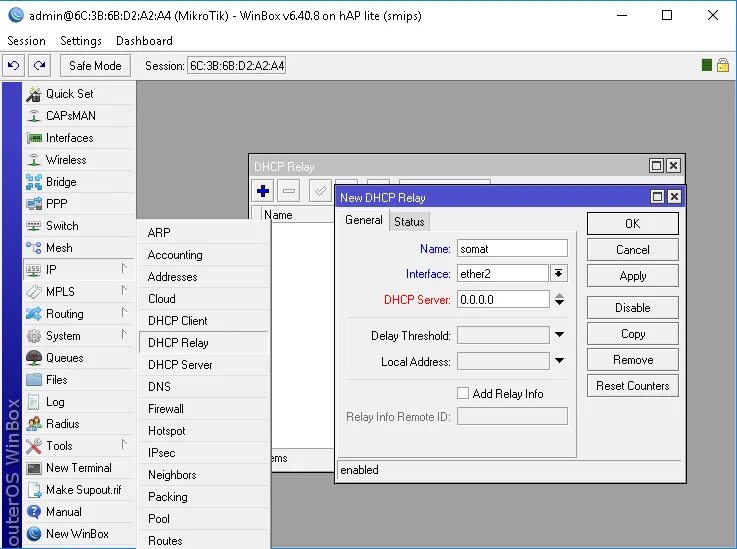The height and width of the screenshot is (549, 737).
Task: Select Addresses in IP submenu
Action: click(x=204, y=277)
